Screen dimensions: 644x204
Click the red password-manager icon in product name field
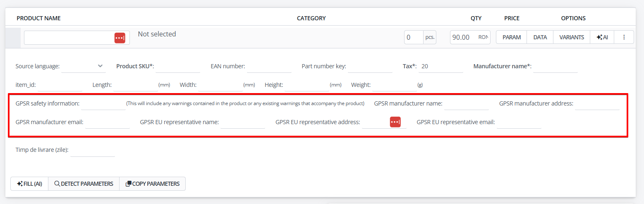click(120, 38)
